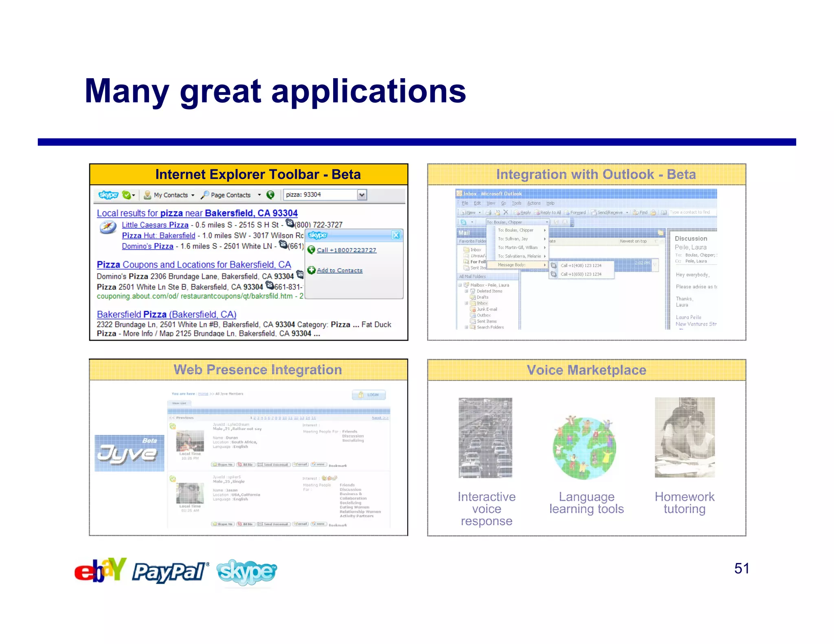Image resolution: width=834 pixels, height=644 pixels.
Task: Click the Jyve Beta logo thumbnail
Action: [x=129, y=453]
